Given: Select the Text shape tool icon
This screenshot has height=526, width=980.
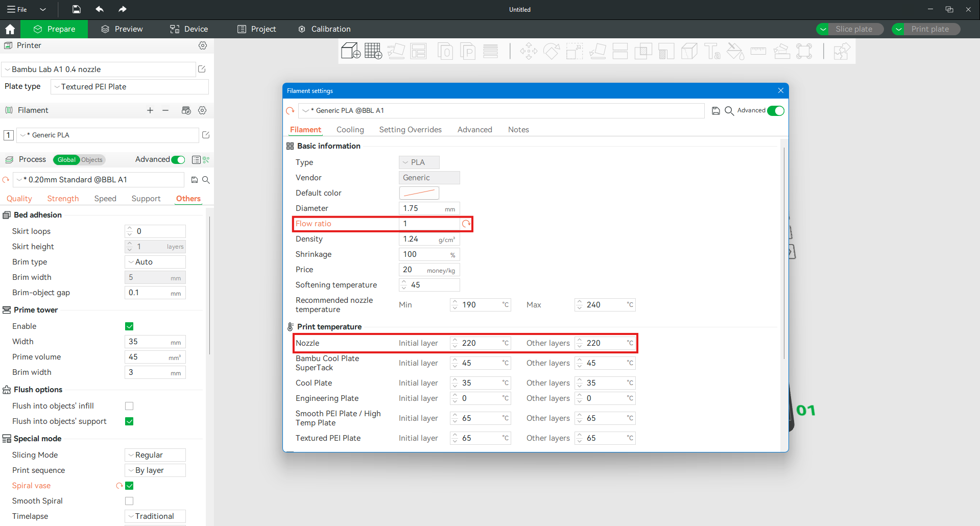Looking at the screenshot, I should tap(712, 52).
